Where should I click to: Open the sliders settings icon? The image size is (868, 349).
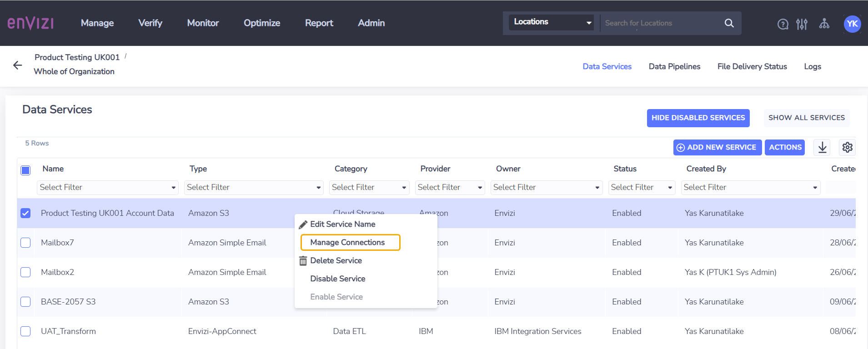(802, 24)
